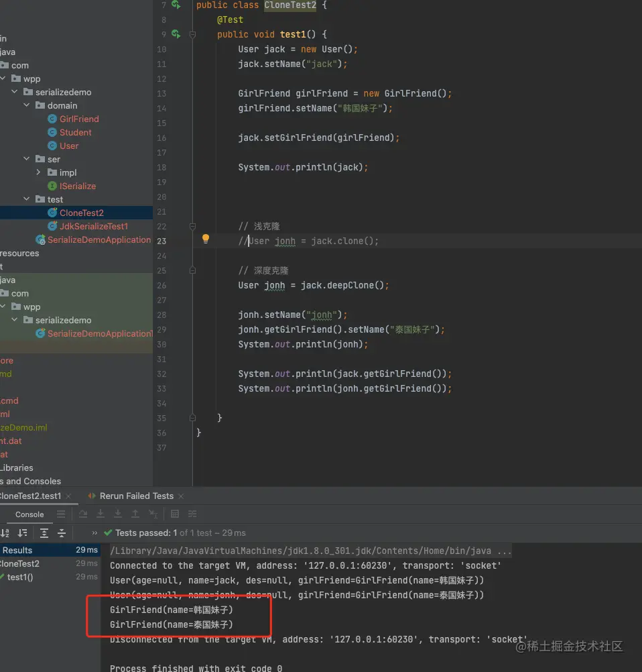
Task: Place cursor on jack.deepClone() line
Action: click(314, 286)
